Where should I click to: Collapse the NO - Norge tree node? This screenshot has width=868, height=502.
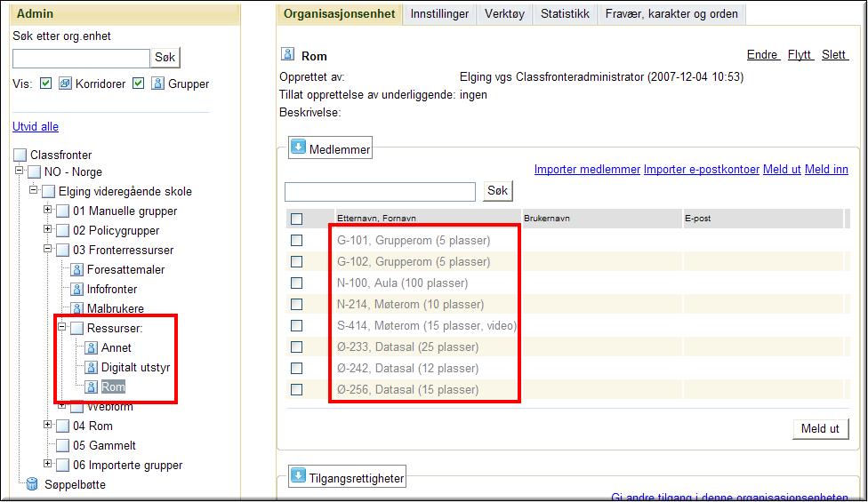coord(19,171)
